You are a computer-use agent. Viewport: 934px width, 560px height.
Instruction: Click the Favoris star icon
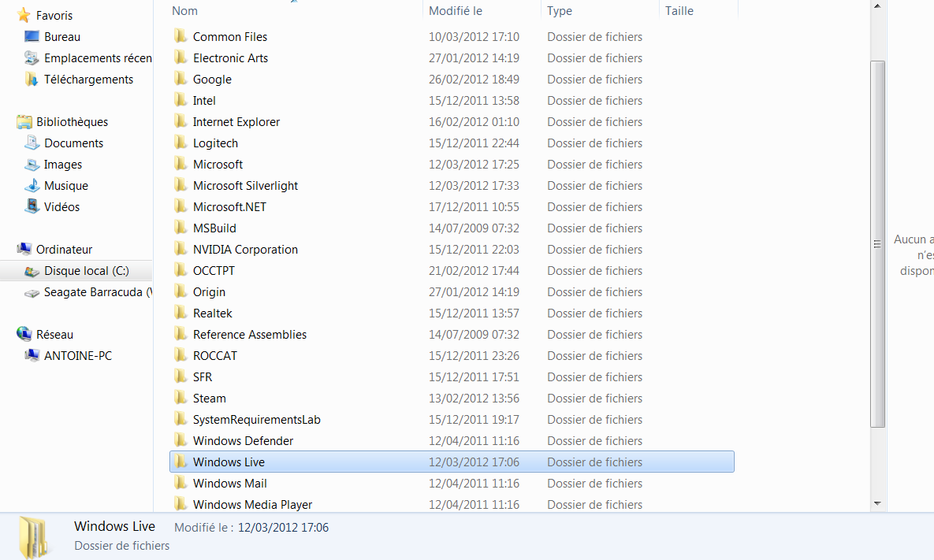[x=24, y=16]
